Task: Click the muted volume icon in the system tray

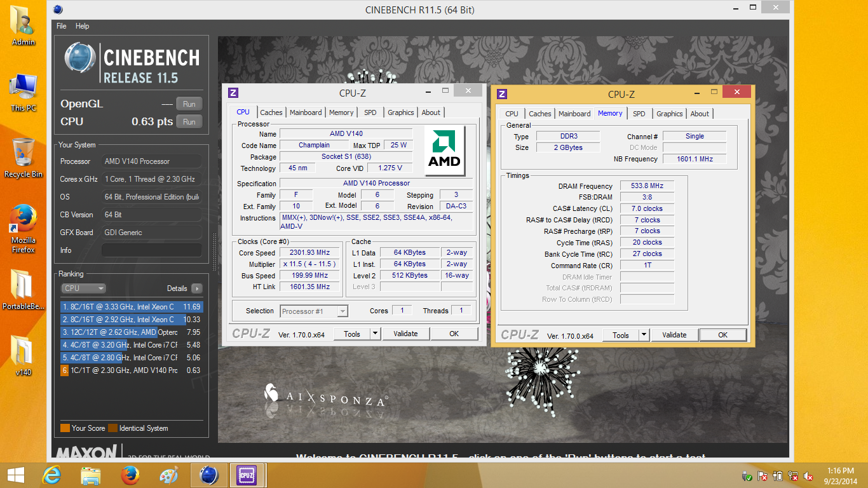Action: pyautogui.click(x=808, y=476)
